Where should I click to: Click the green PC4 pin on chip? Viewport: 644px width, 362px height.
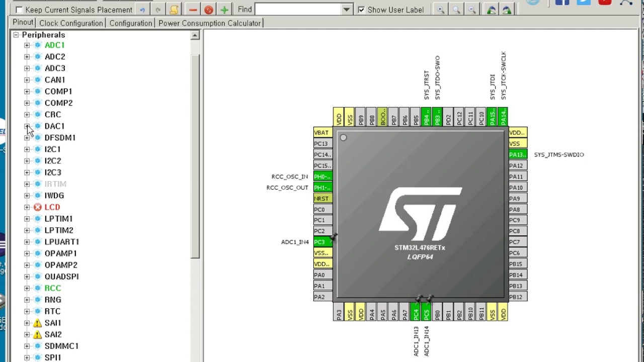[x=416, y=312]
